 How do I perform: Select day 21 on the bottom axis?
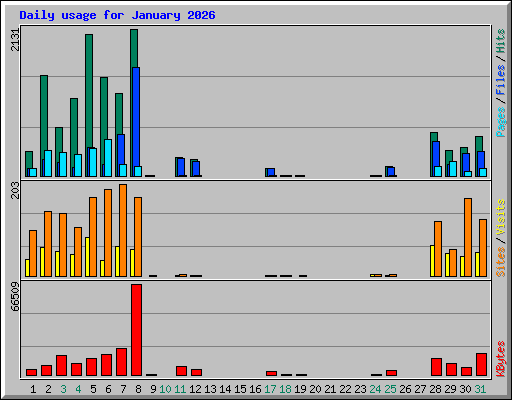330,389
